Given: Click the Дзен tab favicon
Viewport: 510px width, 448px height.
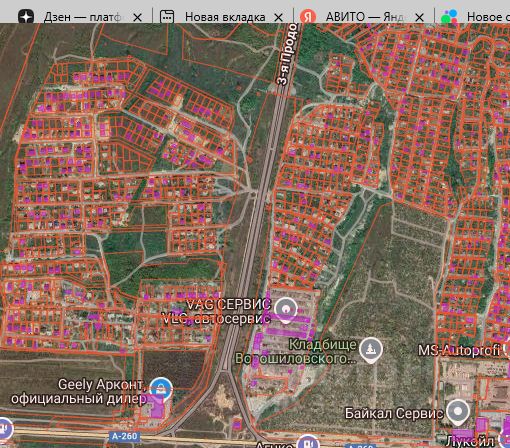Looking at the screenshot, I should [x=26, y=17].
